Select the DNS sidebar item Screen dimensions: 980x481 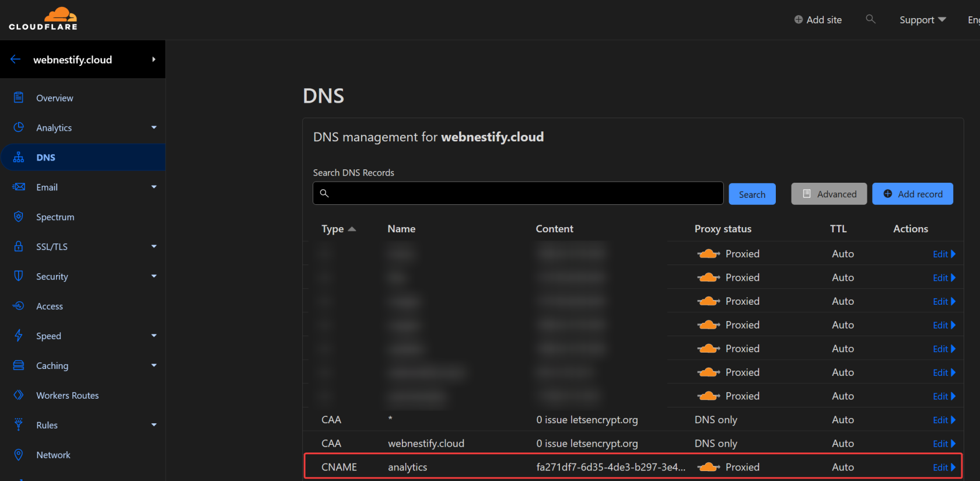point(83,158)
